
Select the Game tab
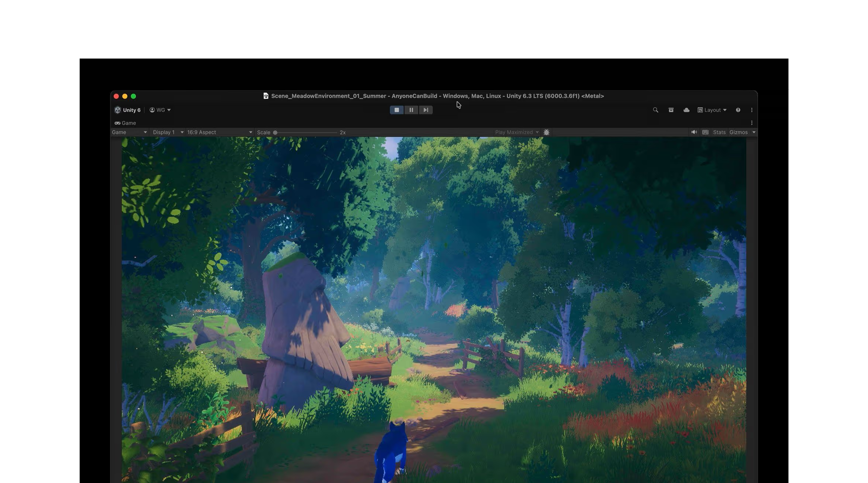125,123
